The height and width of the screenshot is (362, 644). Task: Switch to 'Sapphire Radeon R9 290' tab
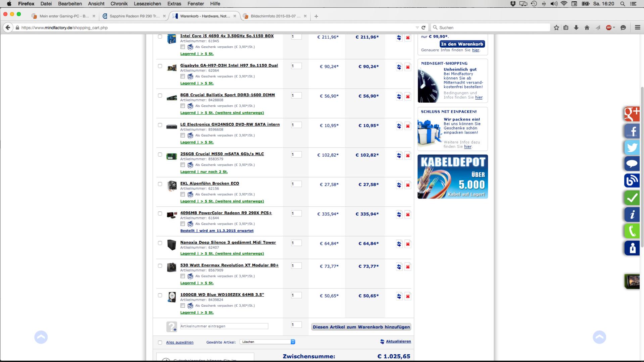[135, 16]
